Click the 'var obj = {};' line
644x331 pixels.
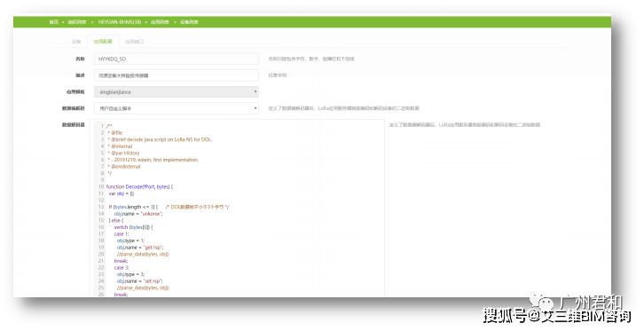tap(122, 193)
